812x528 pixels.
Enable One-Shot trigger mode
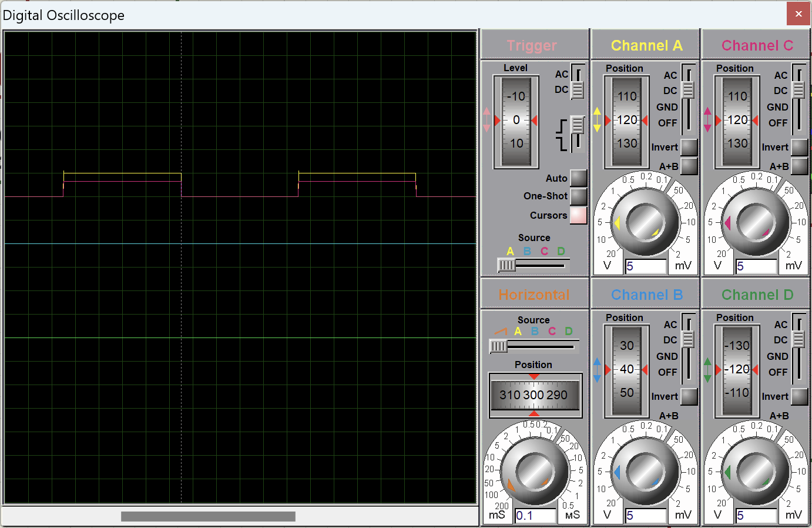578,196
